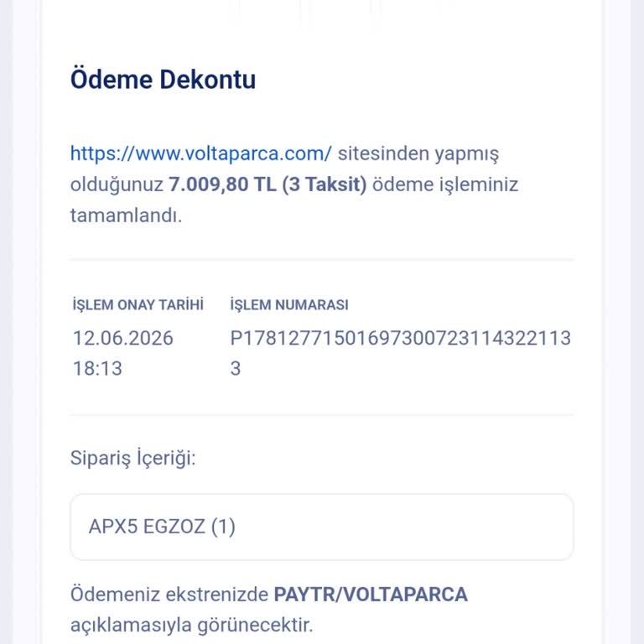Select the PAYTR/VOLTAPARCA statement description
Screen dimensions: 644x644
click(x=371, y=595)
